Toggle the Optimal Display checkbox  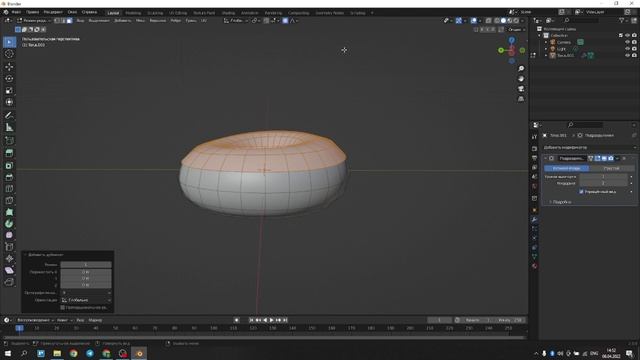[x=581, y=191]
